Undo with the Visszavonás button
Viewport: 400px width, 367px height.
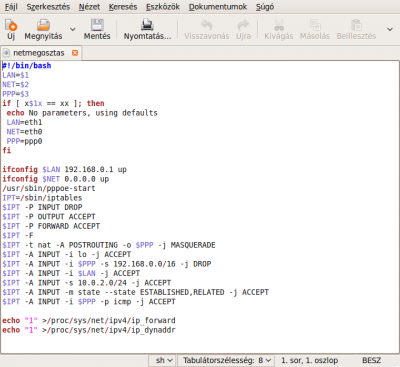coord(207,30)
